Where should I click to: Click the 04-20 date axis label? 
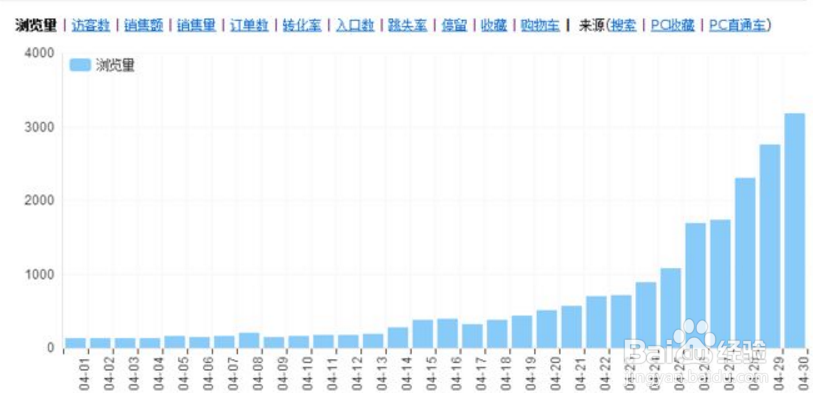tap(555, 375)
